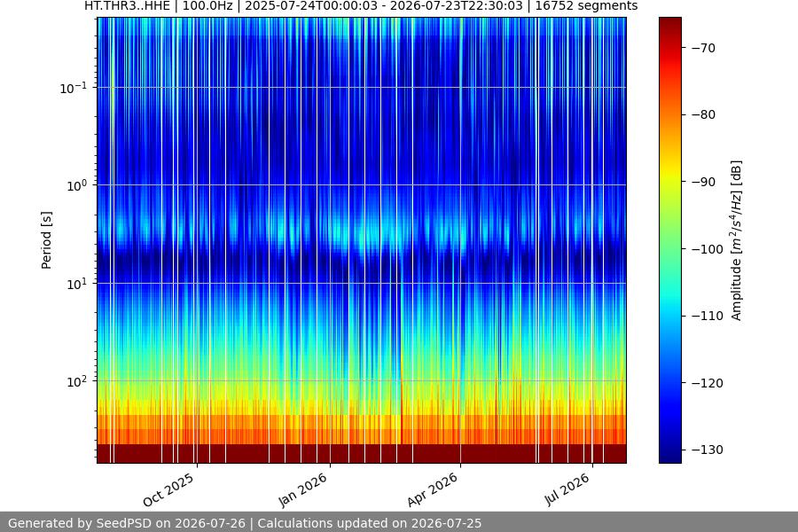Click the colorbar '−120' tick label
Viewport: 798px width, 532px height.
[x=708, y=383]
